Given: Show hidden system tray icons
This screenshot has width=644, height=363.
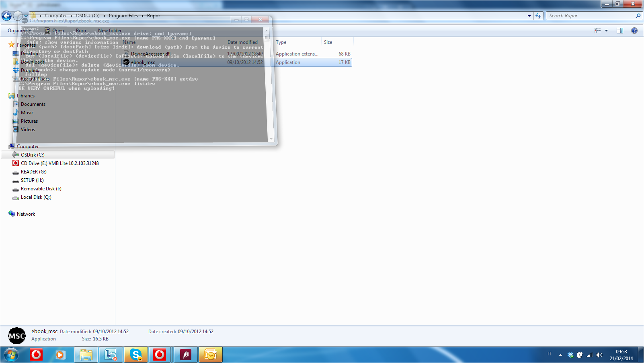Looking at the screenshot, I should [x=560, y=355].
